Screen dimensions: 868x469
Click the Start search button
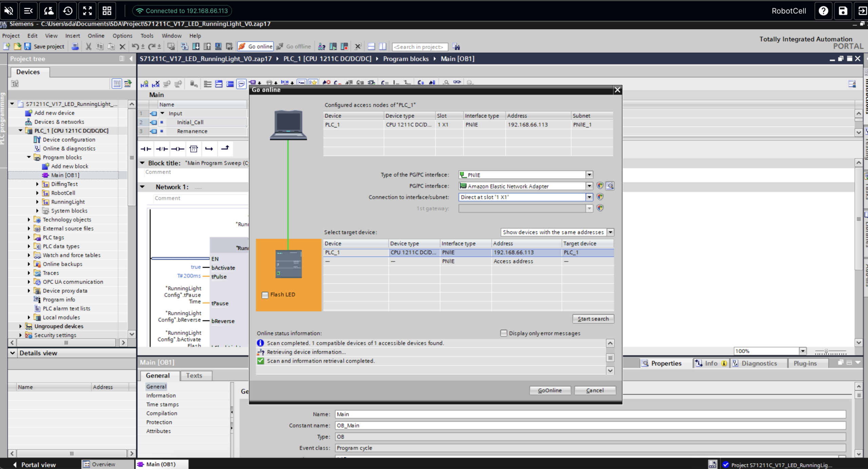coord(593,319)
